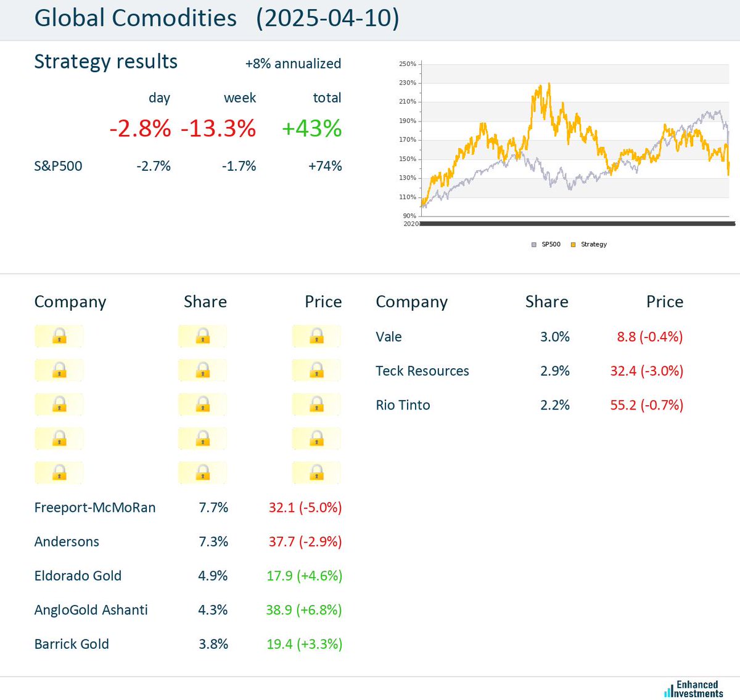The height and width of the screenshot is (700, 740).
Task: Click Rio Tinto's price '55.2 (-0.7%)'
Action: (x=647, y=405)
